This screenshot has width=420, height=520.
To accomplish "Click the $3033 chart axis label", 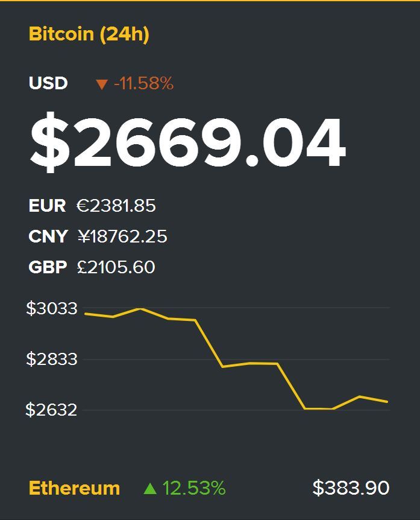I will [x=52, y=309].
